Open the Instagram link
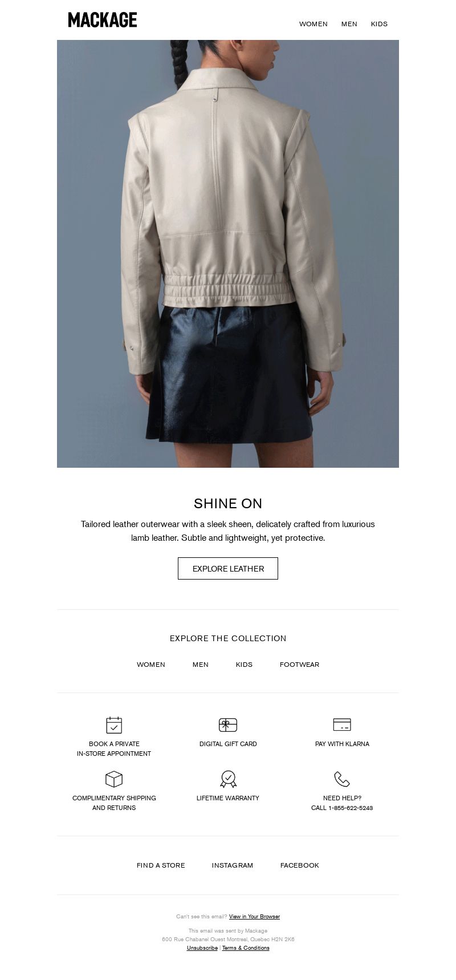The image size is (456, 980). (233, 865)
